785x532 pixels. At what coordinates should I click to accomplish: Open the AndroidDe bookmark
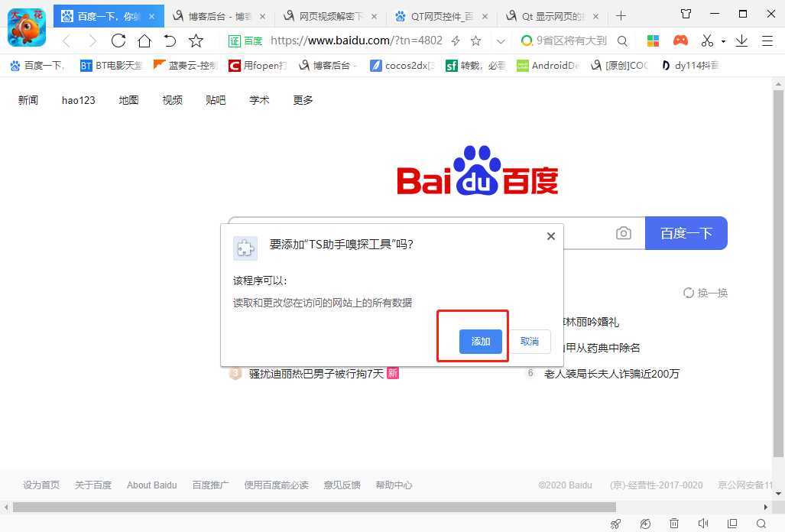(548, 66)
